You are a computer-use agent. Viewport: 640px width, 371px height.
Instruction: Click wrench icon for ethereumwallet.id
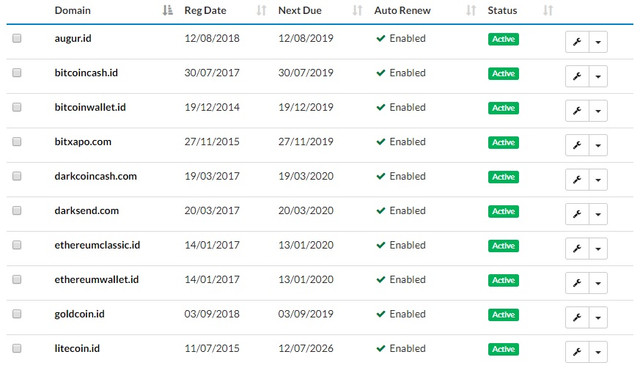click(577, 283)
